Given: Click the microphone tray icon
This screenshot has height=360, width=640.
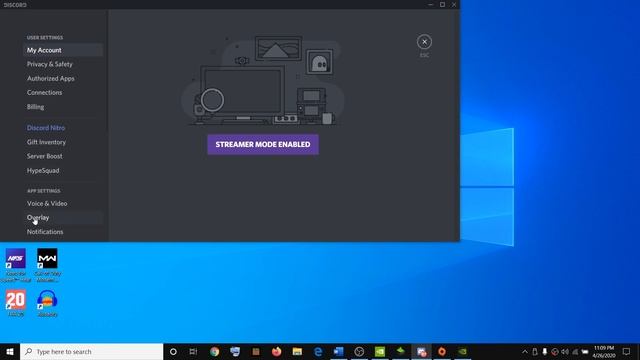Looking at the screenshot, I should [544, 351].
